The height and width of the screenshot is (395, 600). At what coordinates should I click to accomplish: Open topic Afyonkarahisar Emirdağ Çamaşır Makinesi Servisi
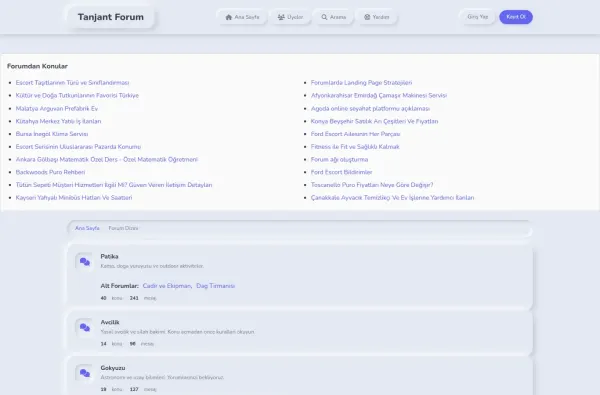pos(379,95)
